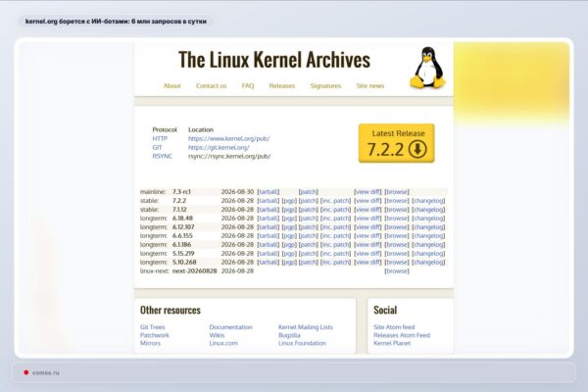Open the Linux Foundation link

(302, 343)
